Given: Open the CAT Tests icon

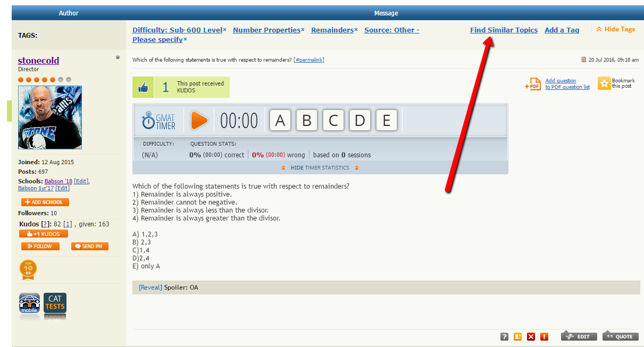Looking at the screenshot, I should pos(55,304).
